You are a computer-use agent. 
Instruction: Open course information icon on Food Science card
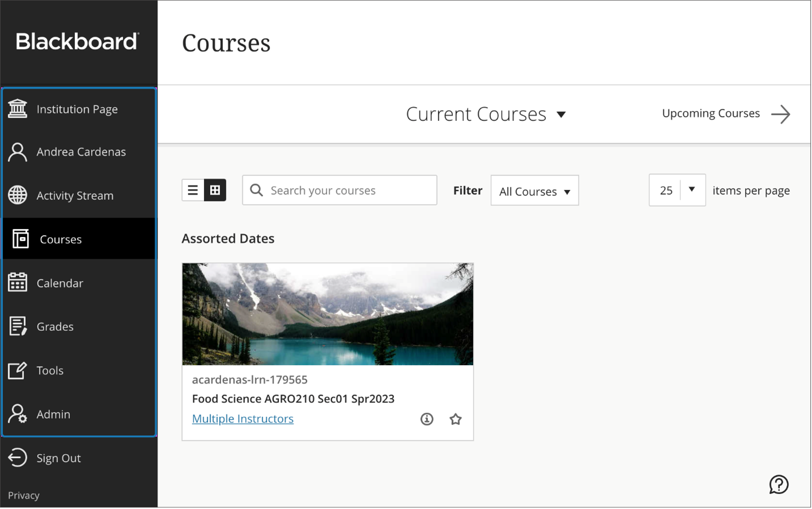tap(427, 419)
